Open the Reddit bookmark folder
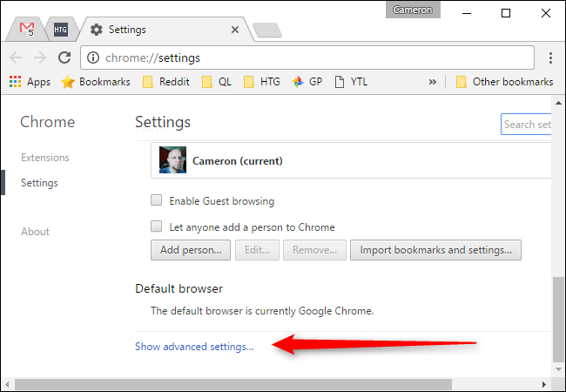This screenshot has width=566, height=392. [165, 82]
